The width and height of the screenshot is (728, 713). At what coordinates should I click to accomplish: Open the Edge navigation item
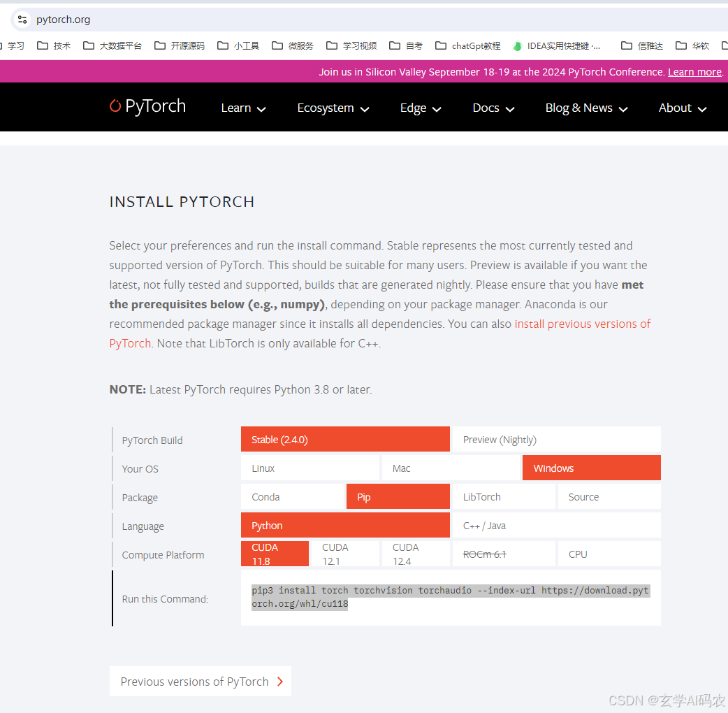tap(413, 108)
